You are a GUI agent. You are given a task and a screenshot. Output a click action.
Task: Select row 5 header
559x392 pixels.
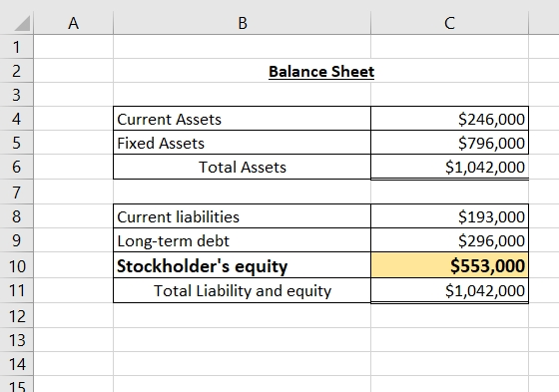click(16, 143)
